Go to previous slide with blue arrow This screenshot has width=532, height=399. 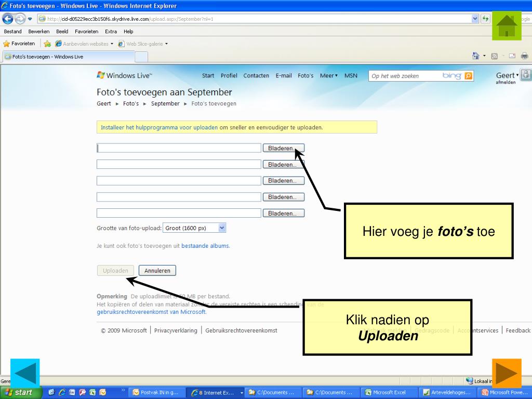click(25, 373)
